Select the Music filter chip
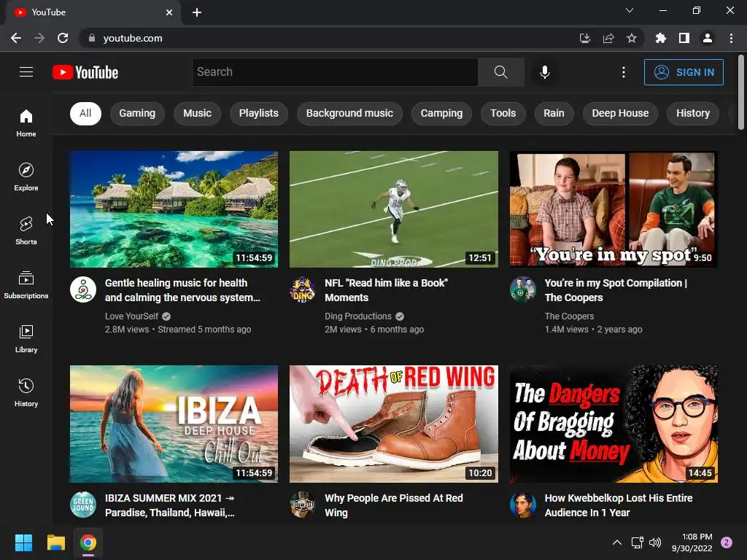 coord(197,113)
